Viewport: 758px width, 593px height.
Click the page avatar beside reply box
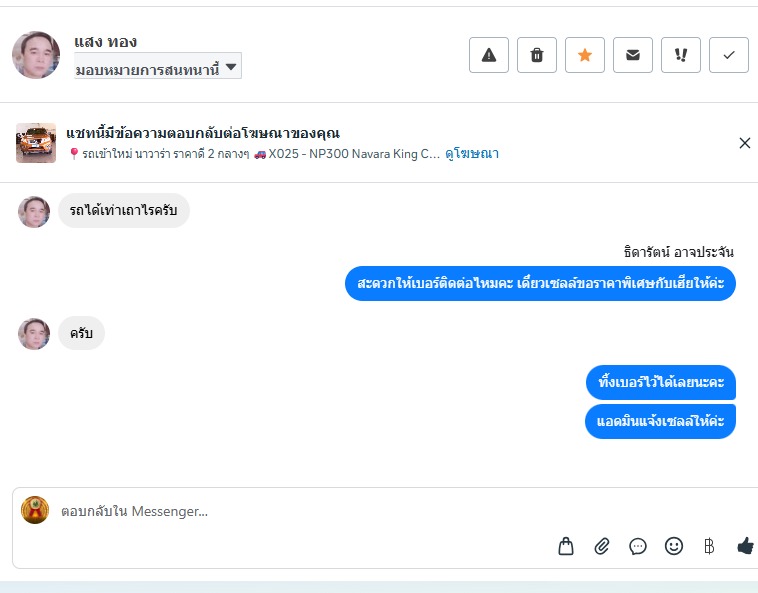pos(35,510)
